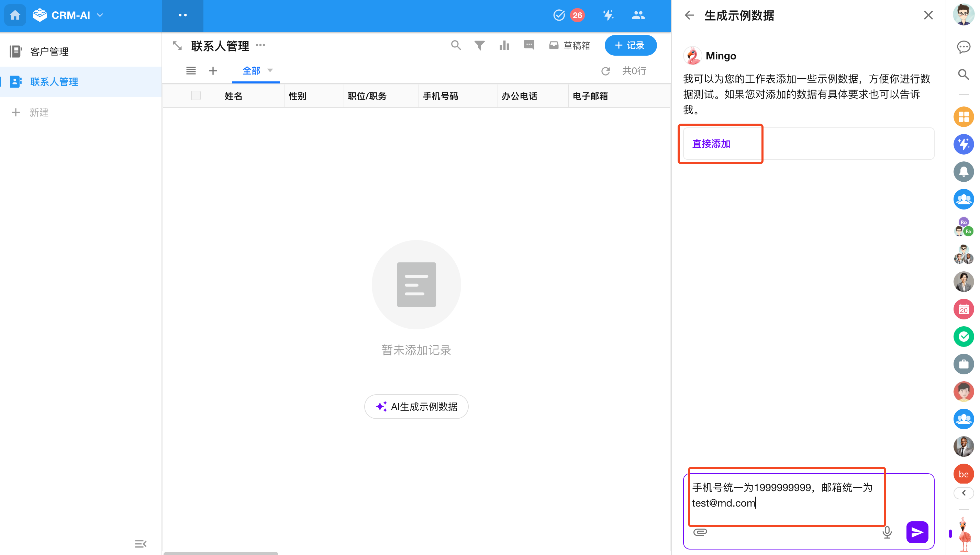Collapse the left sidebar navigation
This screenshot has height=555, width=980.
click(140, 543)
